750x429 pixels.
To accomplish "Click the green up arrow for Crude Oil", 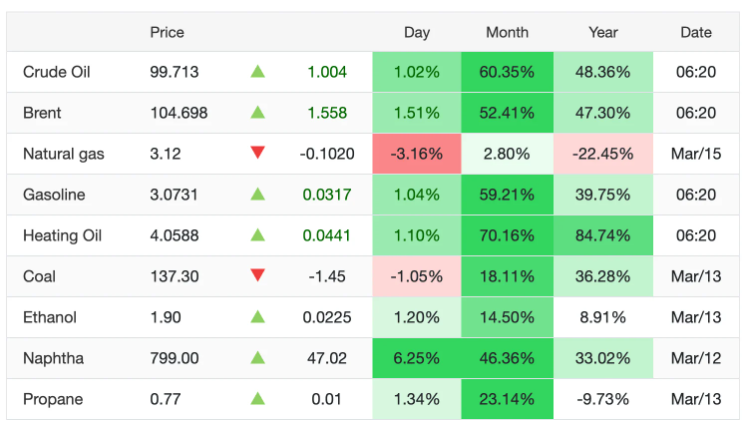I will (x=258, y=72).
